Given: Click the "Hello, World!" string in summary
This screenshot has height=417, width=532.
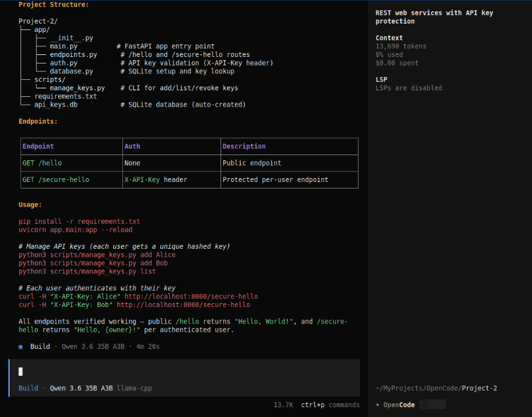Looking at the screenshot, I should coord(264,321).
